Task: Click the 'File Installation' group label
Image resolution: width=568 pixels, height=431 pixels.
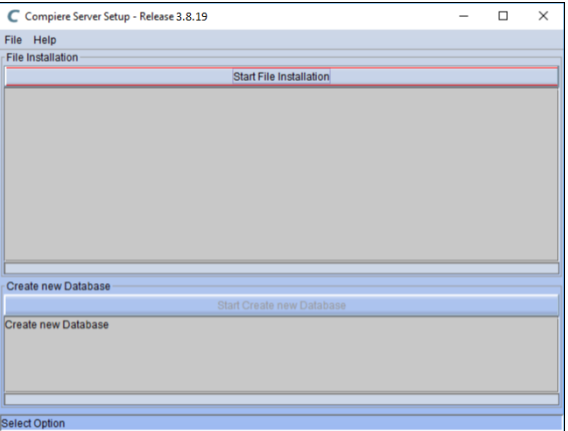Action: pos(42,57)
